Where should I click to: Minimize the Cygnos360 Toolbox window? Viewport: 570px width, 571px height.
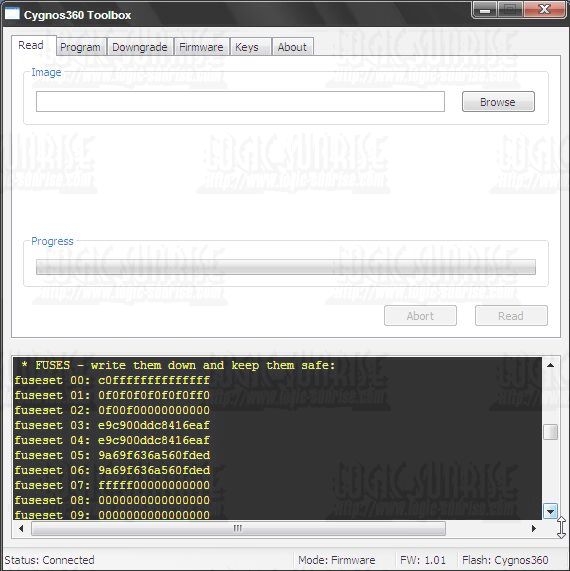(x=485, y=10)
